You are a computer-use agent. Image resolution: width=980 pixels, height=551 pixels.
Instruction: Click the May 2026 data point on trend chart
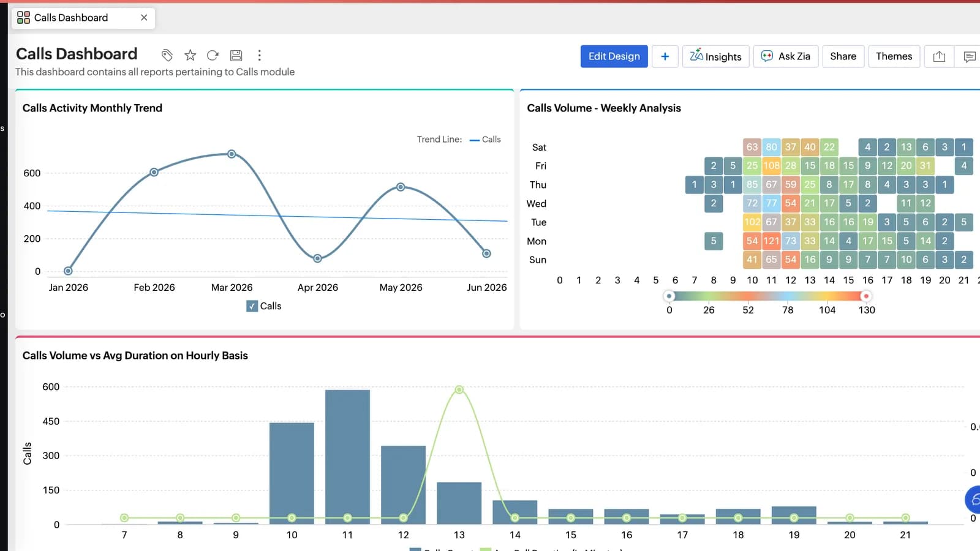point(401,187)
